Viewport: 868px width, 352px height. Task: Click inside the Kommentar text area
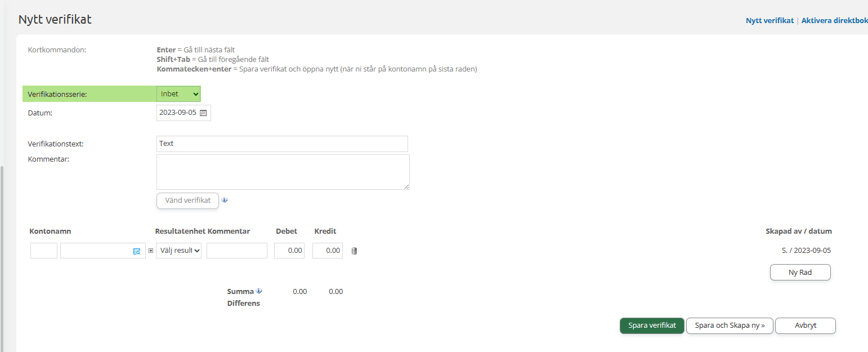283,172
